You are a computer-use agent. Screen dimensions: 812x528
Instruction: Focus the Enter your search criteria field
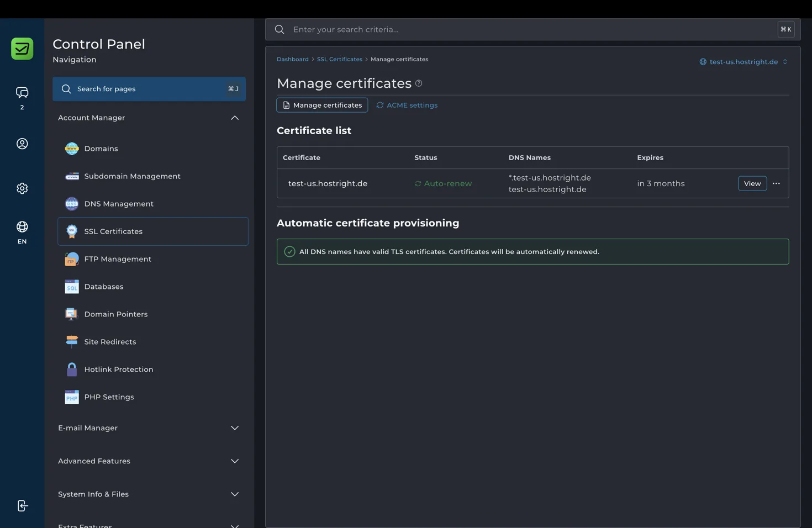tap(532, 29)
